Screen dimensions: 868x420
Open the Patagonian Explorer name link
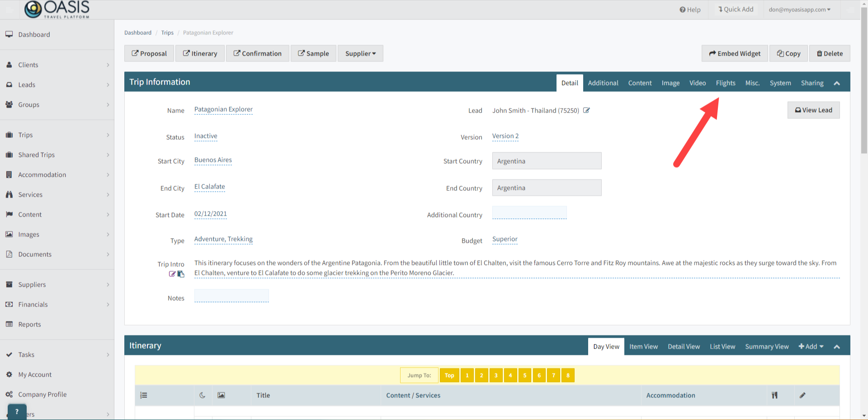click(223, 109)
